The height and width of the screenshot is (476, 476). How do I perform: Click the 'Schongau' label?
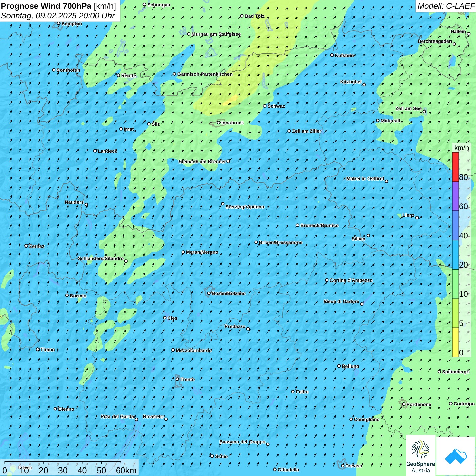[158, 5]
